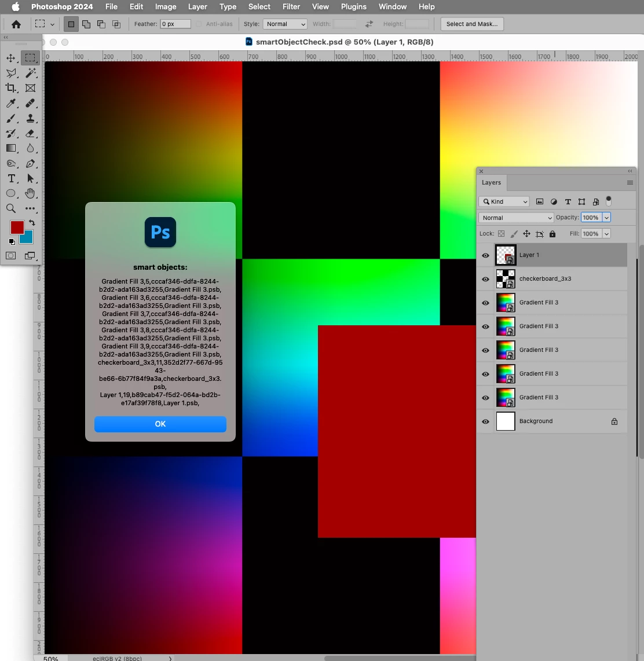Image resolution: width=644 pixels, height=661 pixels.
Task: Hide the Background layer
Action: [485, 421]
